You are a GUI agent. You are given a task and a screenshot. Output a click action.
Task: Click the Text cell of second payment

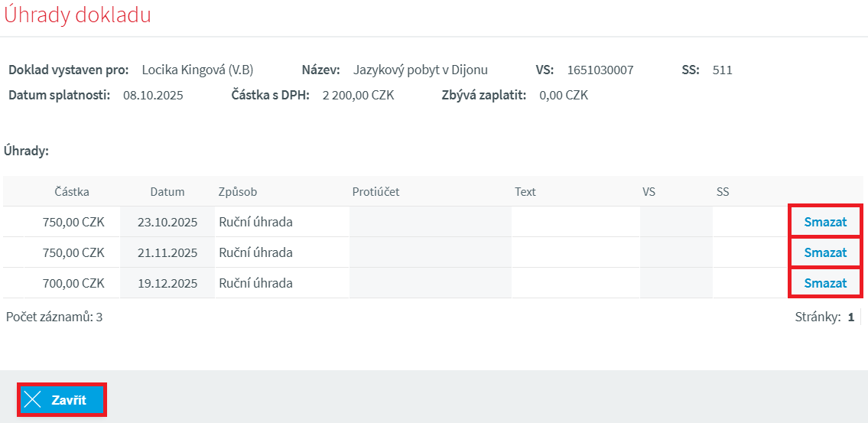coord(575,252)
